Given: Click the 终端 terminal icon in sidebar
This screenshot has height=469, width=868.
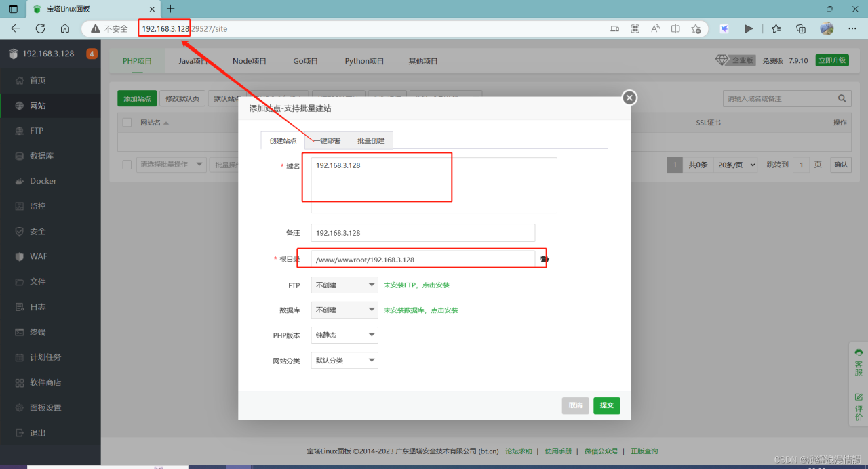Looking at the screenshot, I should pos(19,333).
